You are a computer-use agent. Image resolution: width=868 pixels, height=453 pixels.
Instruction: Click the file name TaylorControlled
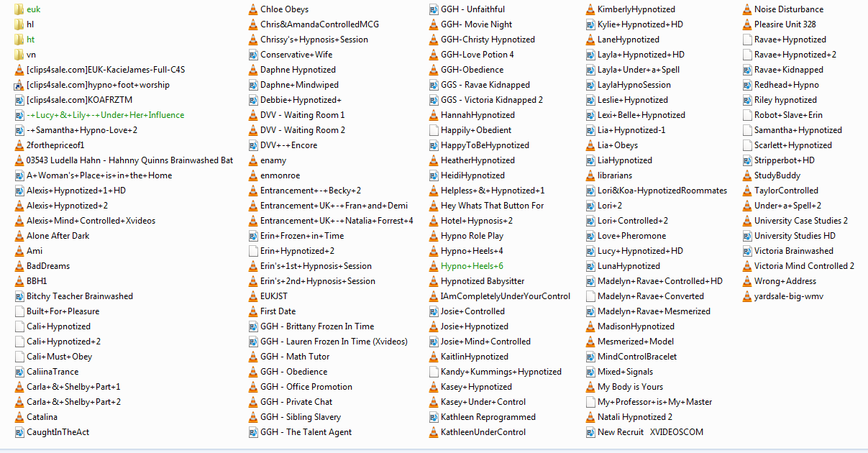pos(787,191)
